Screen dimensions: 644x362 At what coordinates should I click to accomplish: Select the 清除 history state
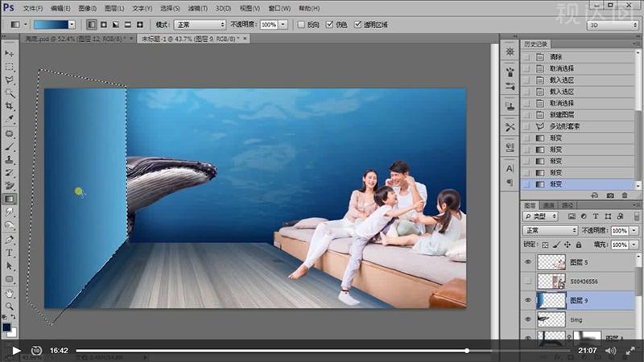(577, 57)
